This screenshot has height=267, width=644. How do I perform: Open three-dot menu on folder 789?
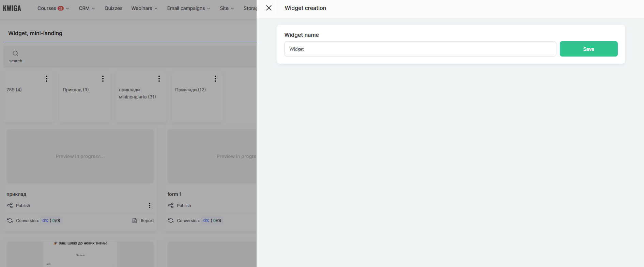point(47,79)
